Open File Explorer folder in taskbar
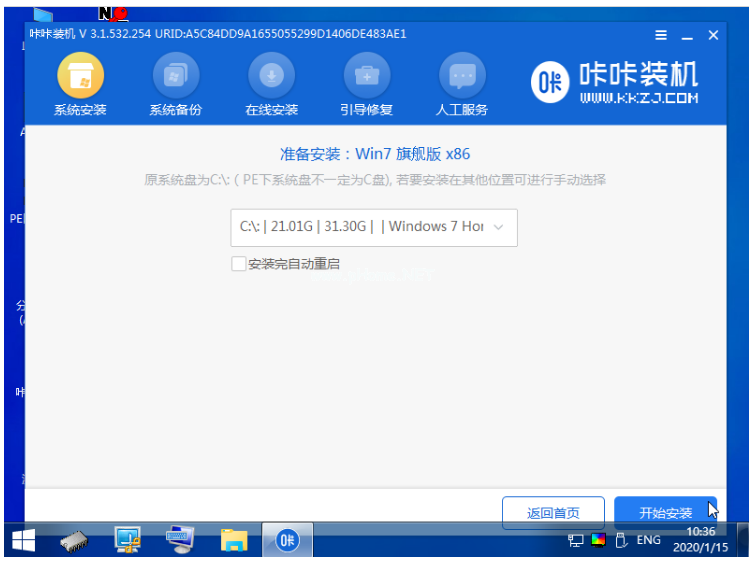Image resolution: width=754 pixels, height=567 pixels. (x=234, y=541)
